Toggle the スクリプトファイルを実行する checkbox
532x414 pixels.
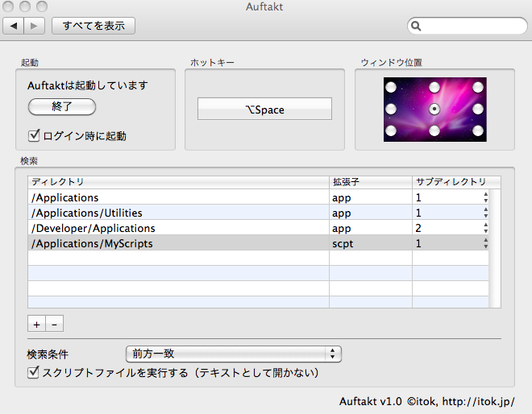pos(33,372)
